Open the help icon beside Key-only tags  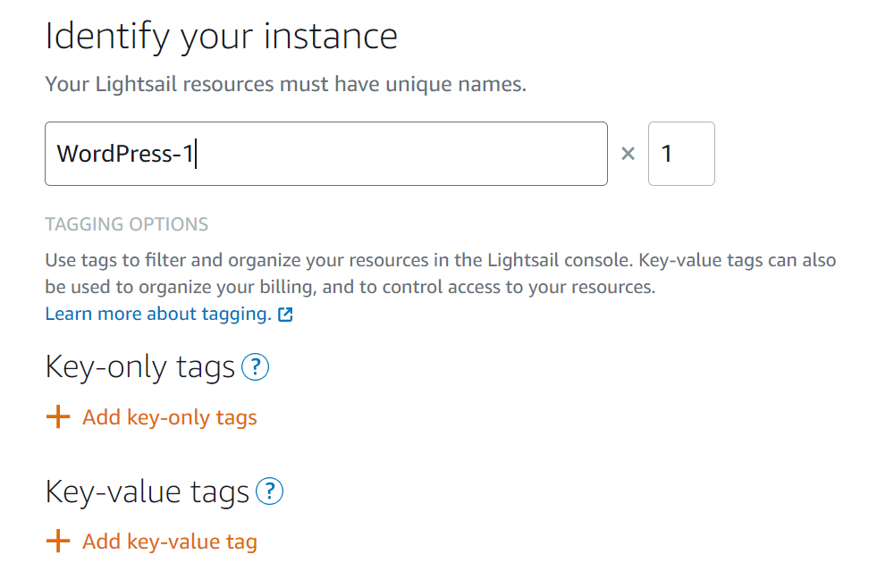(x=256, y=367)
